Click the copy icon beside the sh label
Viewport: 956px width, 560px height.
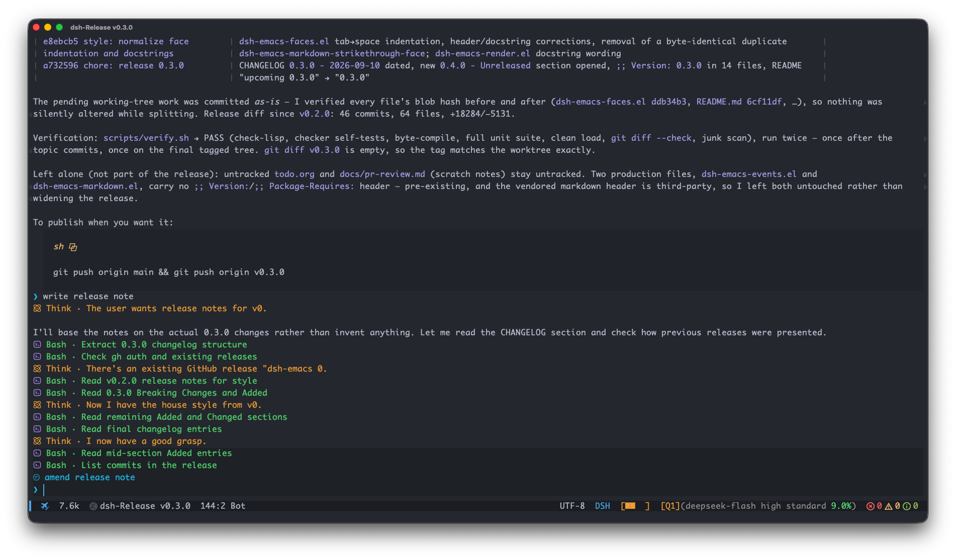coord(73,247)
